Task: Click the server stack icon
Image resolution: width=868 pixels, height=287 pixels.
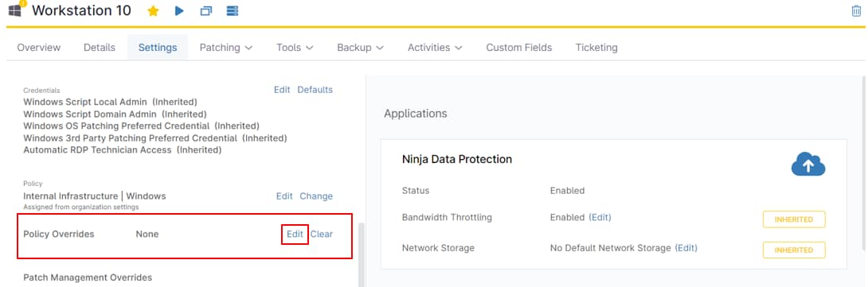Action: click(x=233, y=10)
